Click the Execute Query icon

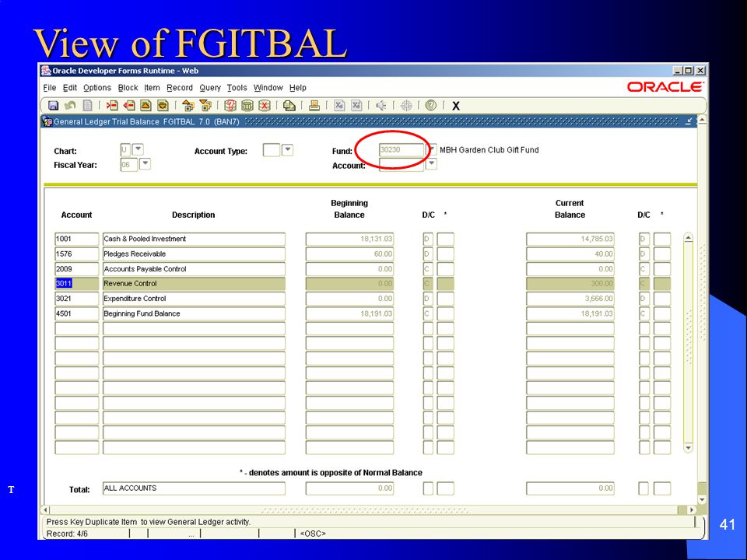(x=247, y=106)
